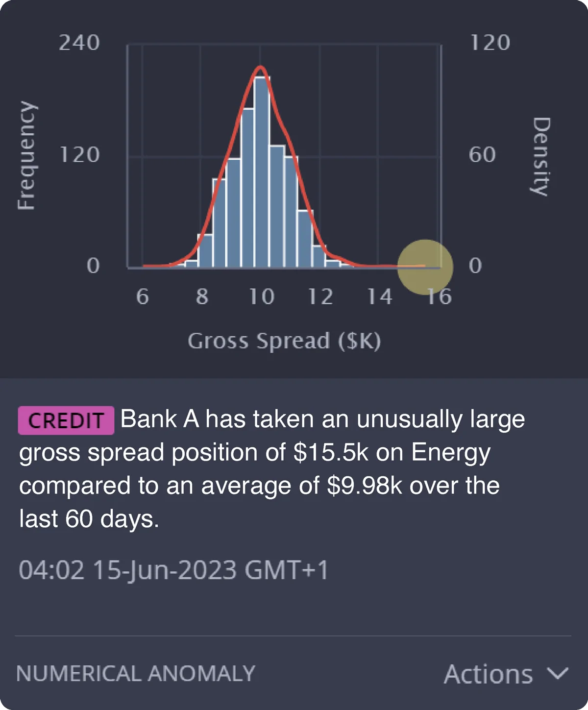Click the 120 tick on the Frequency axis
Viewport: 588px width, 710px height.
[80, 155]
